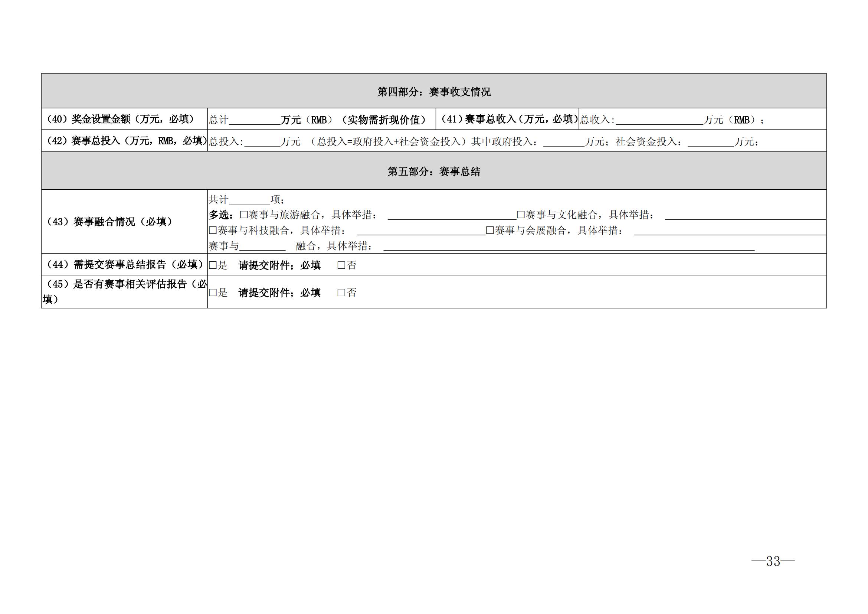This screenshot has height=614, width=868.
Task: Click the 总收入 blank field
Action: [x=659, y=120]
